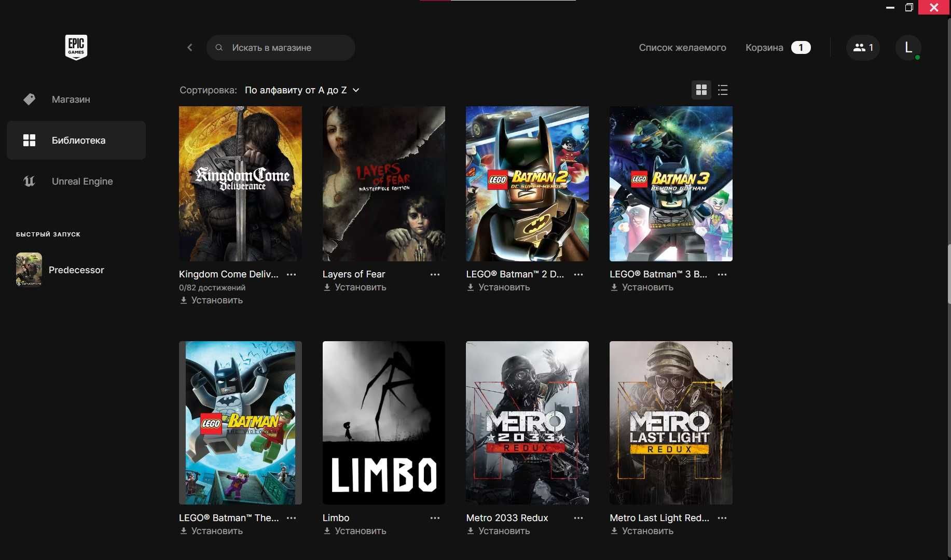Click download icon under LEGO Batman 3
The height and width of the screenshot is (560, 951).
(614, 287)
